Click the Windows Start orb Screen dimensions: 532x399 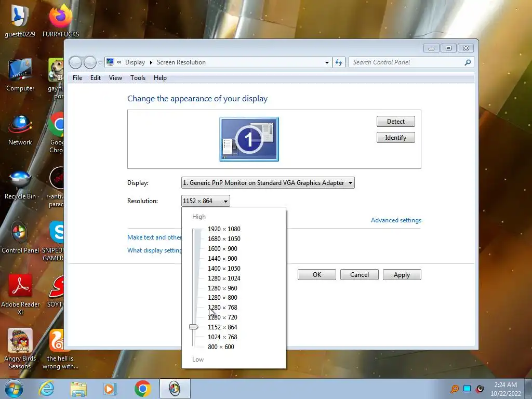pyautogui.click(x=14, y=389)
